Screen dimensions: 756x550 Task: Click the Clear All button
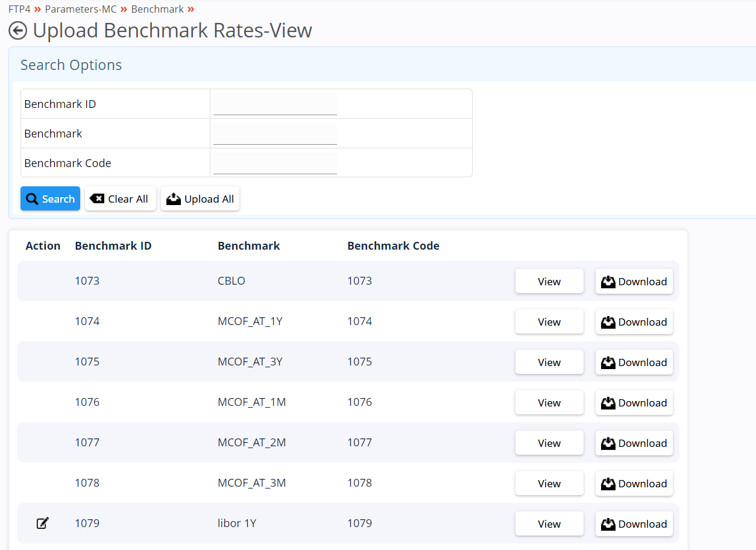[121, 198]
